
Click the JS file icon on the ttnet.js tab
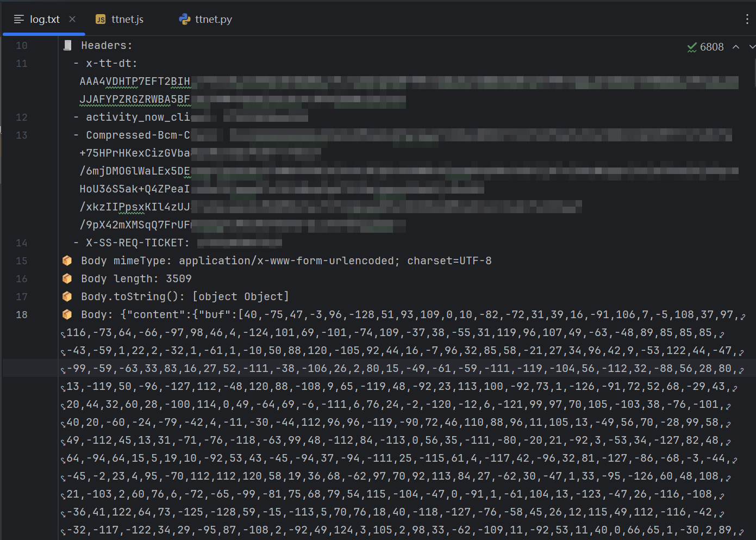click(x=101, y=19)
